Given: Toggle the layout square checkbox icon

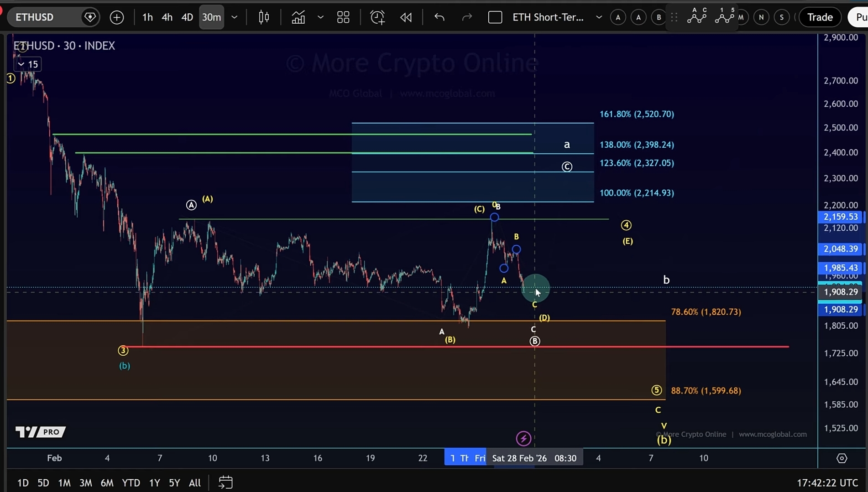Looking at the screenshot, I should [495, 17].
